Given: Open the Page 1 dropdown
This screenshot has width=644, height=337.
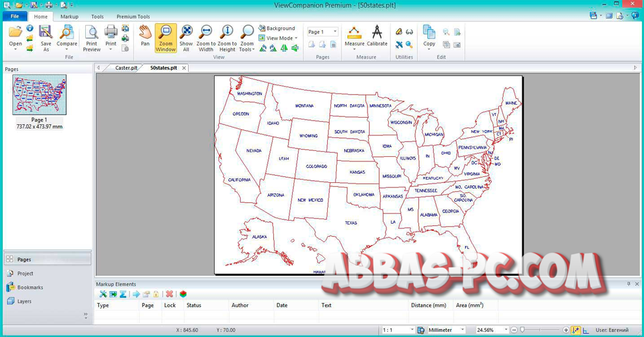Looking at the screenshot, I should click(x=323, y=32).
